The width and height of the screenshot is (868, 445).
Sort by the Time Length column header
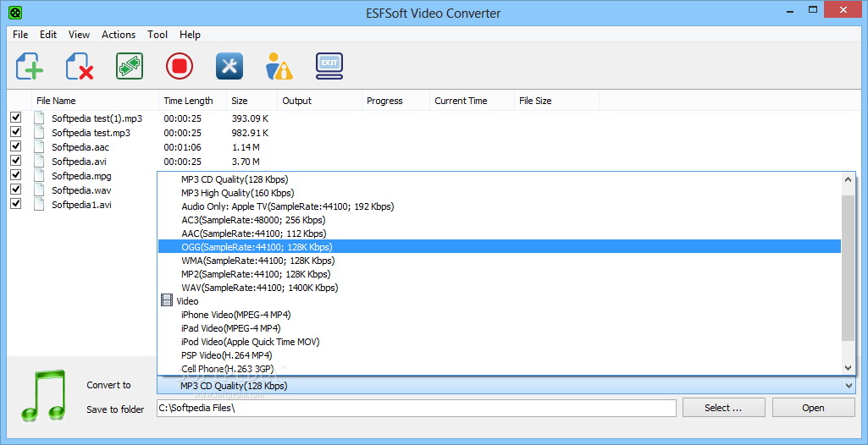pyautogui.click(x=192, y=101)
